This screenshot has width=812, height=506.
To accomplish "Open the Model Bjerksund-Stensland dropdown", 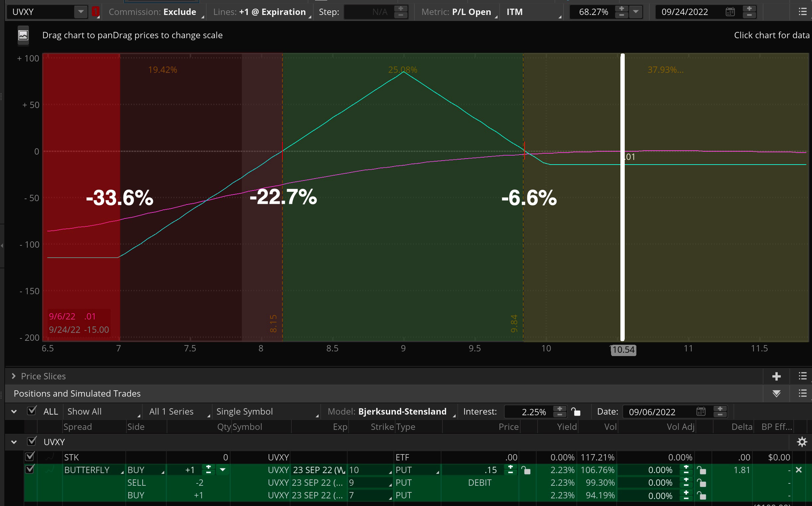I will [402, 411].
